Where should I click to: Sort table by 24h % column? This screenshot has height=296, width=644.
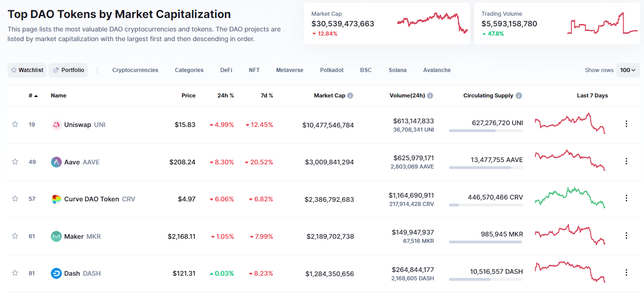tap(226, 96)
